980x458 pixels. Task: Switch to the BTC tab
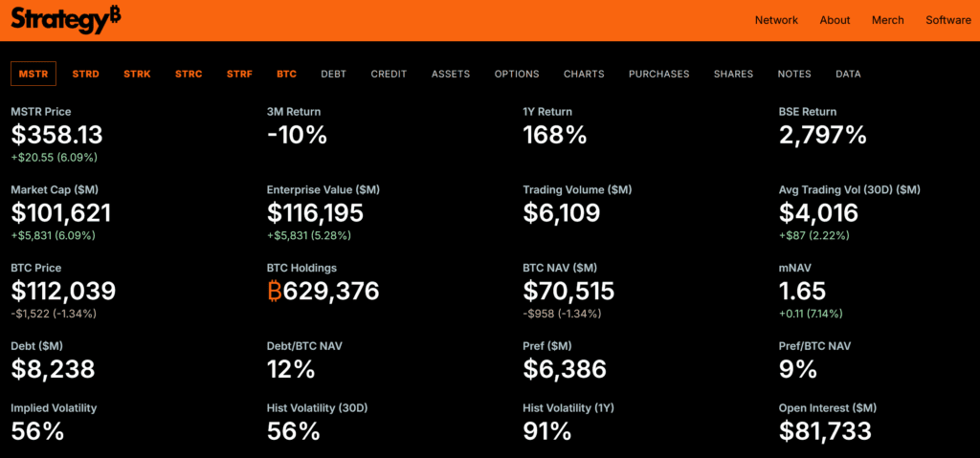tap(287, 74)
